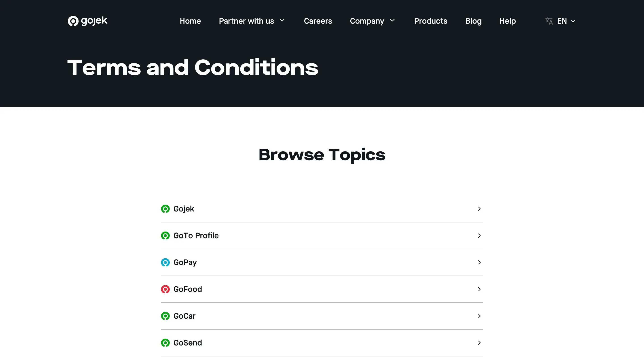This screenshot has width=644, height=364.
Task: Expand the Gojek terms topic row
Action: (322, 209)
